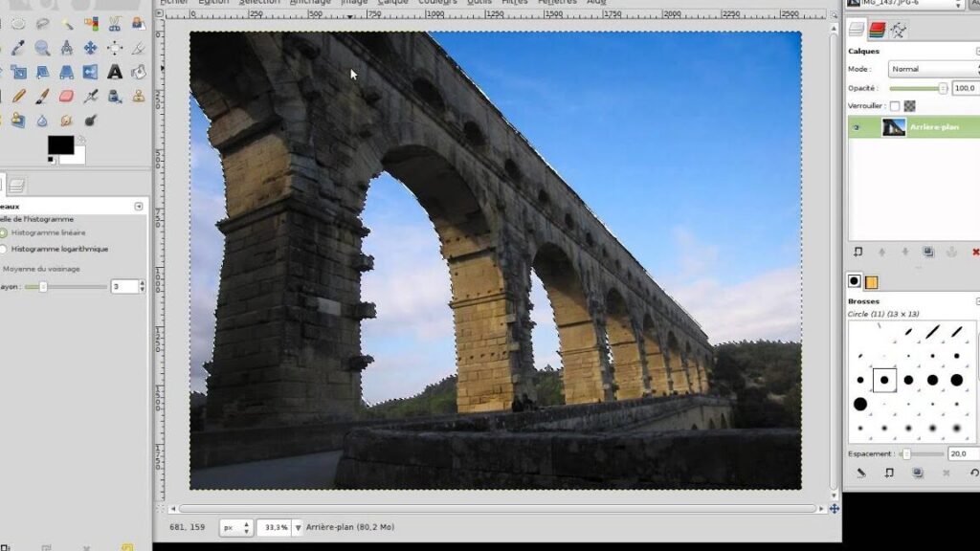Choose Histogramme logarithmique radio option
This screenshot has height=551, width=980.
pyautogui.click(x=55, y=249)
